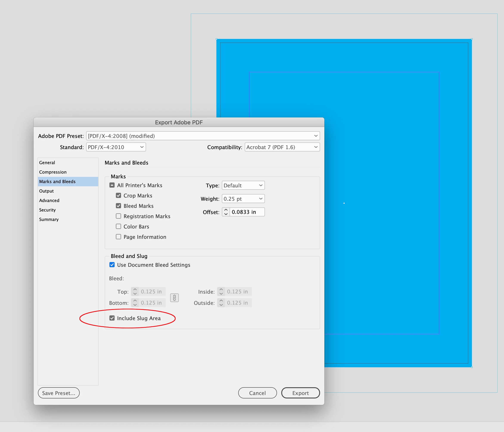
Task: Uncheck the Bleed Marks checkbox
Action: click(118, 206)
